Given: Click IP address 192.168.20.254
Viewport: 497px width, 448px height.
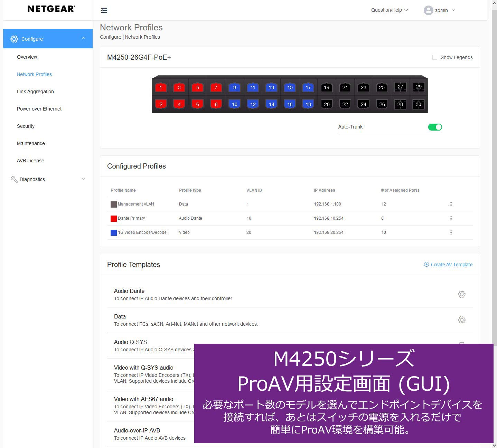Looking at the screenshot, I should point(329,232).
